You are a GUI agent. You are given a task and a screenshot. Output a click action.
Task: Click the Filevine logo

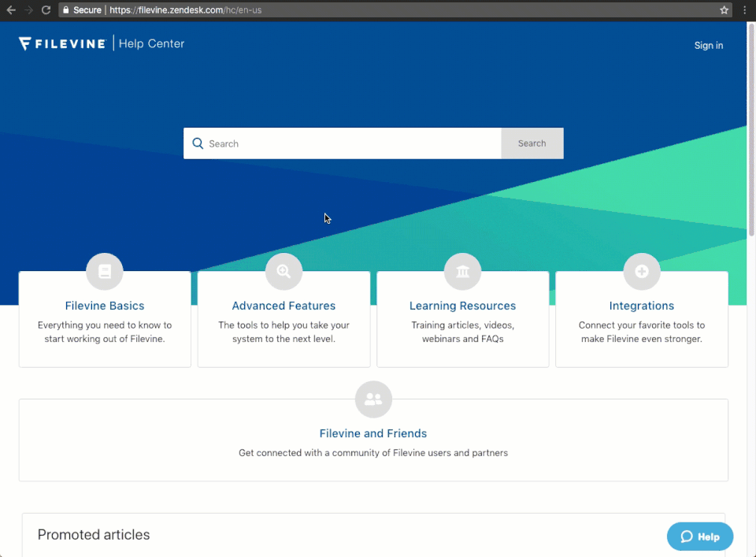point(62,43)
